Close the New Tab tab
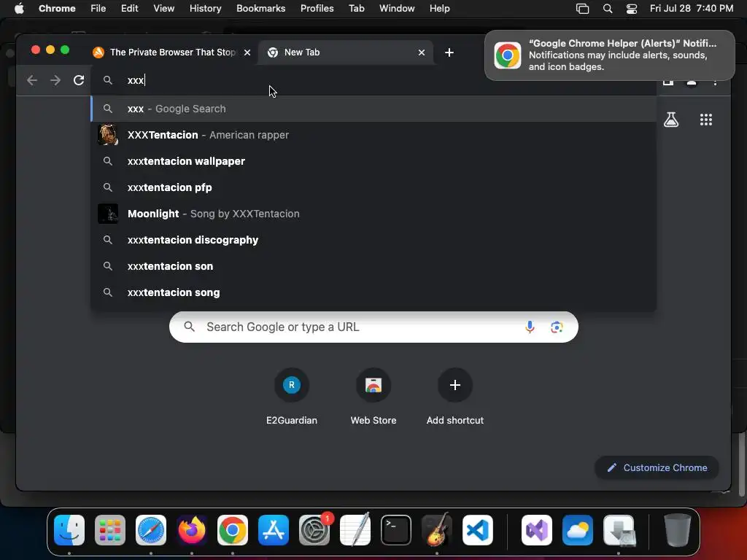 point(421,52)
